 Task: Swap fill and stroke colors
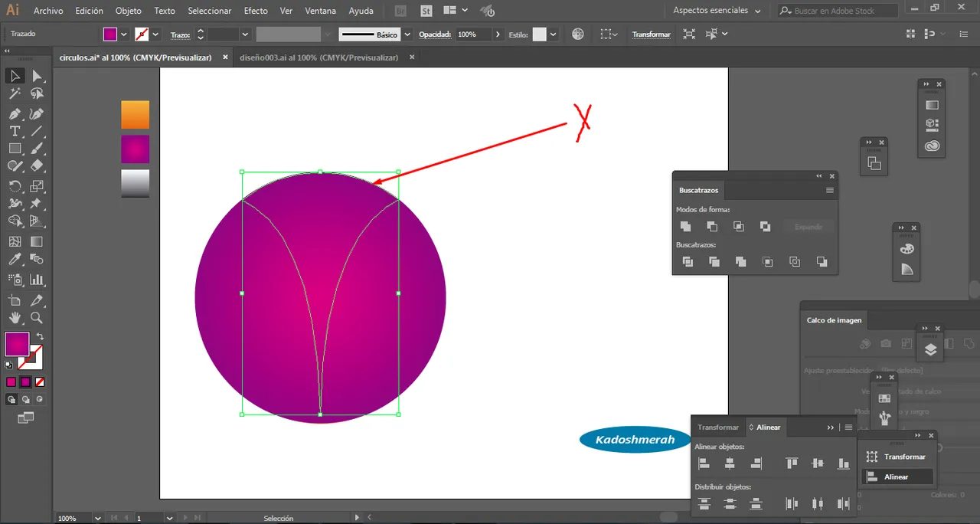coord(40,336)
